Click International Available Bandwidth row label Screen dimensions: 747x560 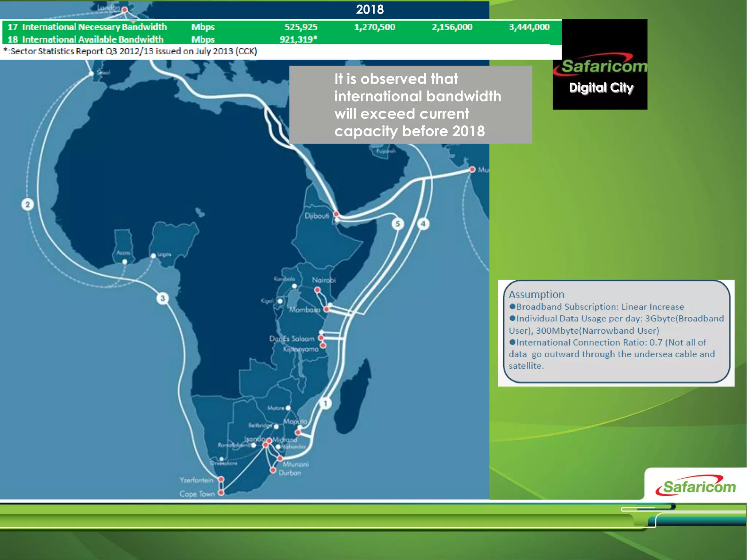[92, 39]
